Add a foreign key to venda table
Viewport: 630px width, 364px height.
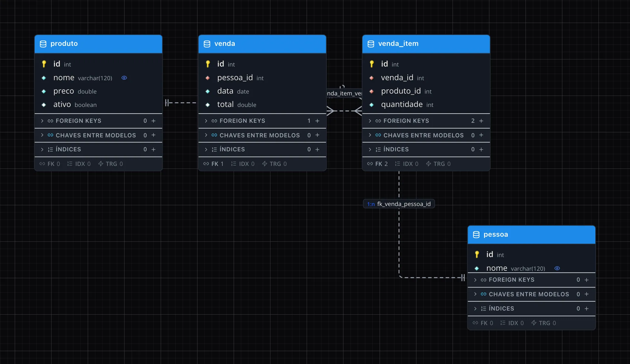point(317,121)
